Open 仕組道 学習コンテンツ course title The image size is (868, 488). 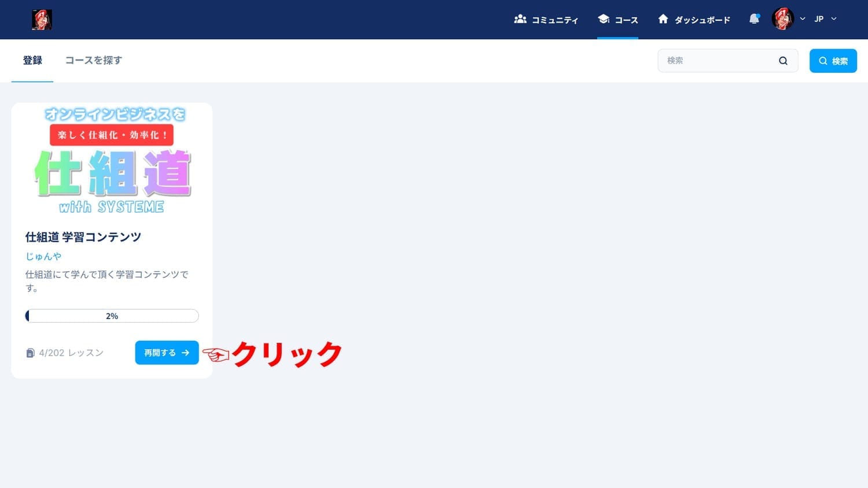tap(83, 237)
